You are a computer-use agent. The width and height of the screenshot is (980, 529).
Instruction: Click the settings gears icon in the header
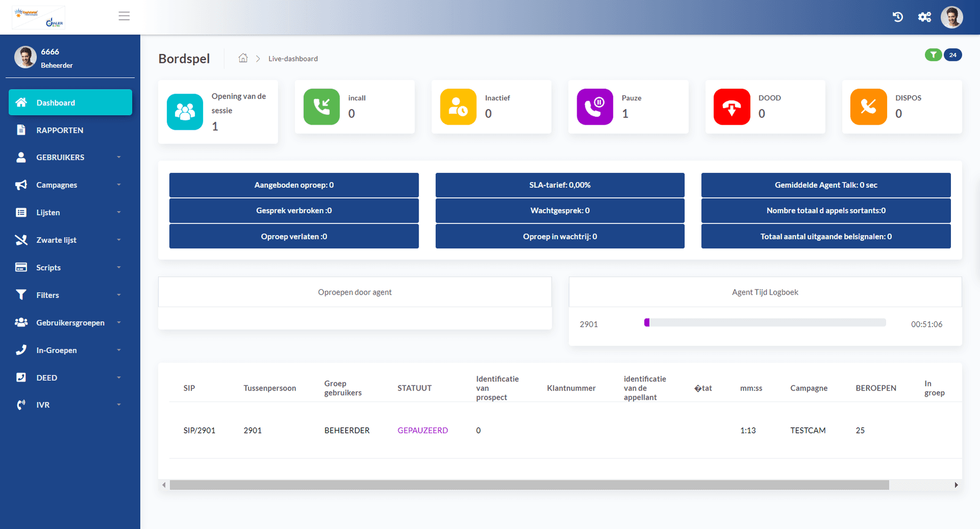pos(924,16)
